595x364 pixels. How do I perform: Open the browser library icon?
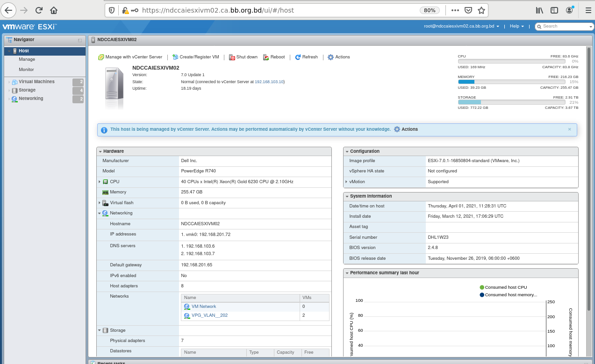539,10
